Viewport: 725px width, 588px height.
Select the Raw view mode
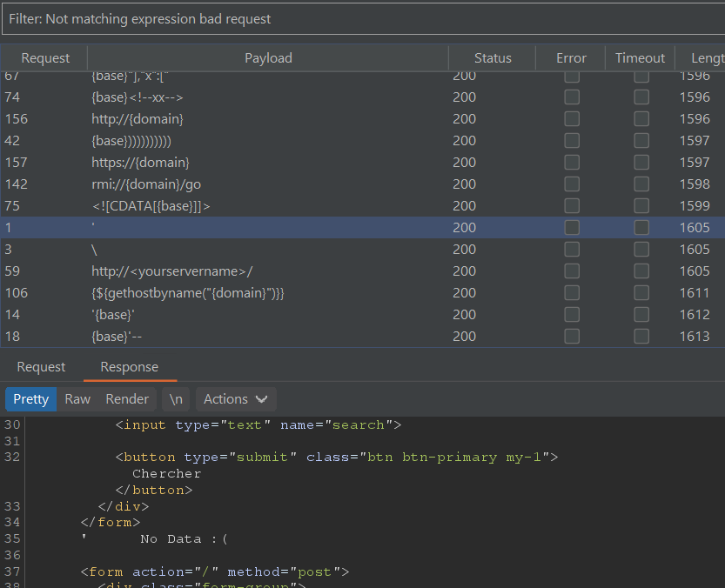coord(77,399)
